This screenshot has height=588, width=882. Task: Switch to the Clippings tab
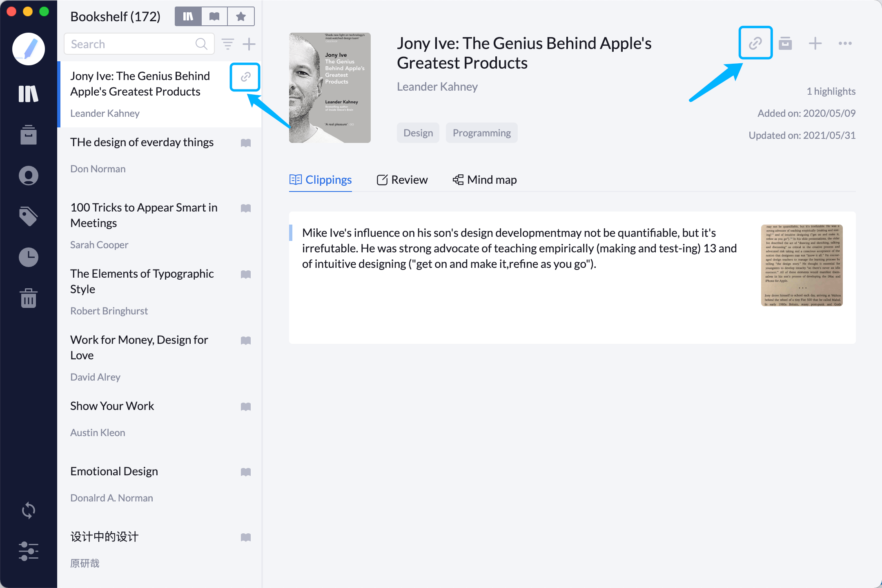[x=321, y=180]
